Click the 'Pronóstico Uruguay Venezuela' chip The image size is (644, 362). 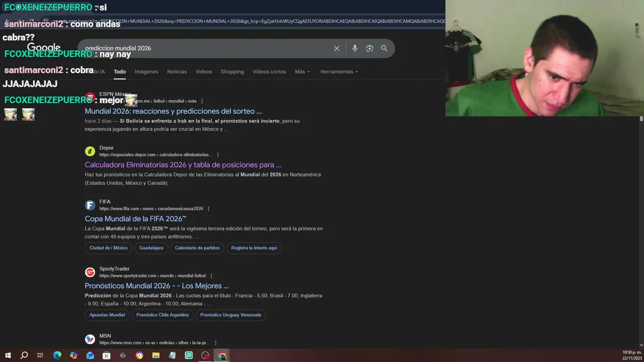tap(231, 315)
